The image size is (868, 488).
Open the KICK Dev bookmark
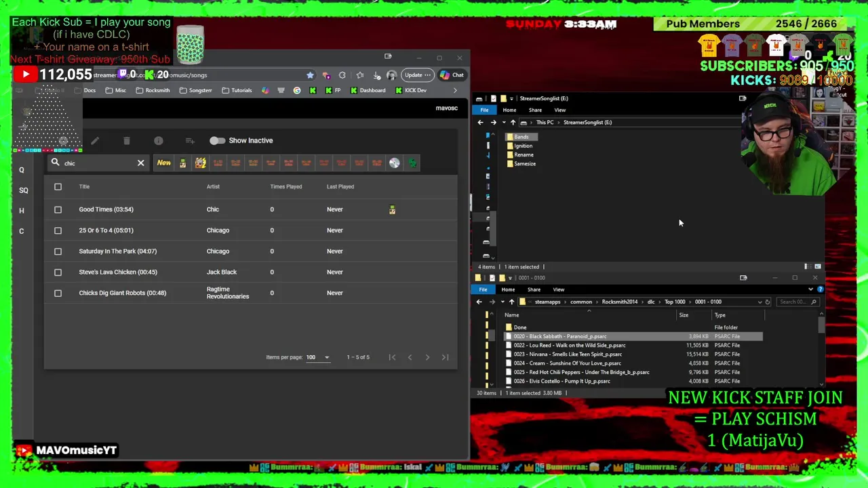411,90
